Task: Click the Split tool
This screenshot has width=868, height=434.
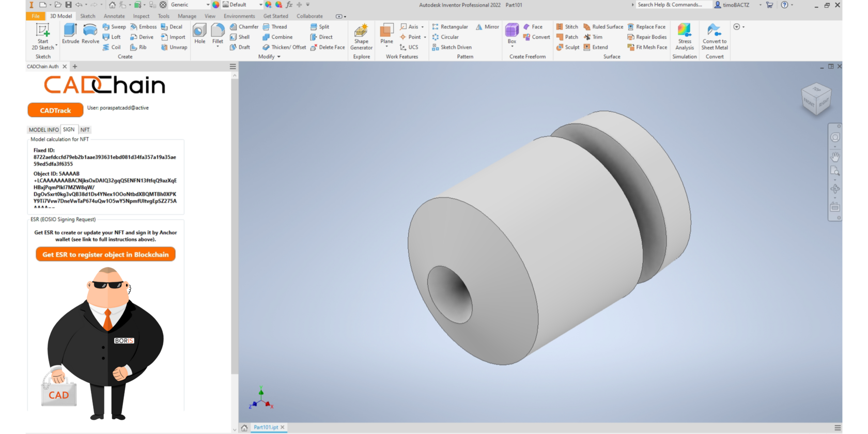Action: point(320,27)
